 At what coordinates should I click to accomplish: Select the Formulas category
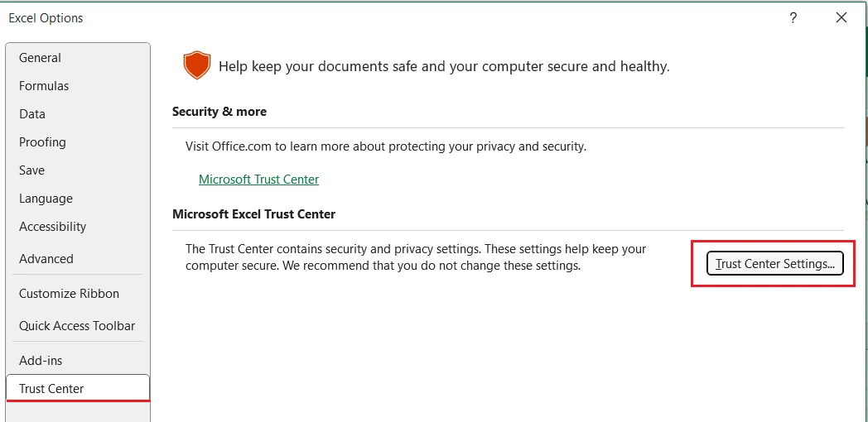pos(44,86)
